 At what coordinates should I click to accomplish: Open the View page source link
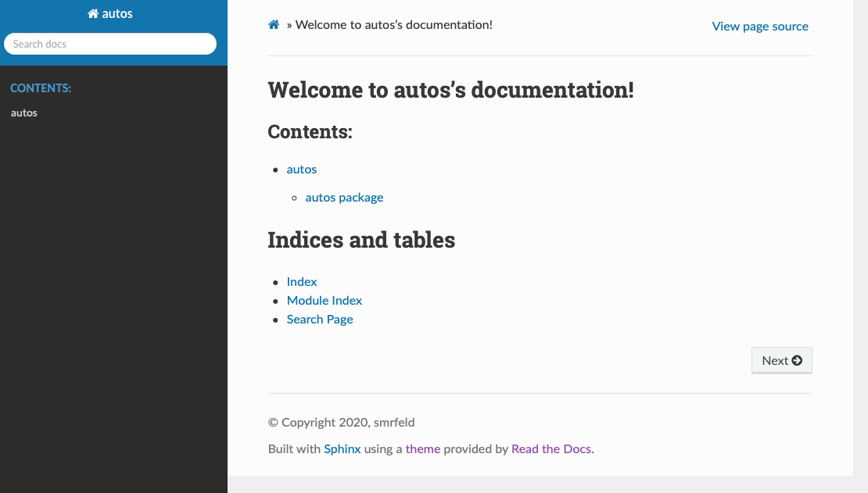pyautogui.click(x=760, y=27)
